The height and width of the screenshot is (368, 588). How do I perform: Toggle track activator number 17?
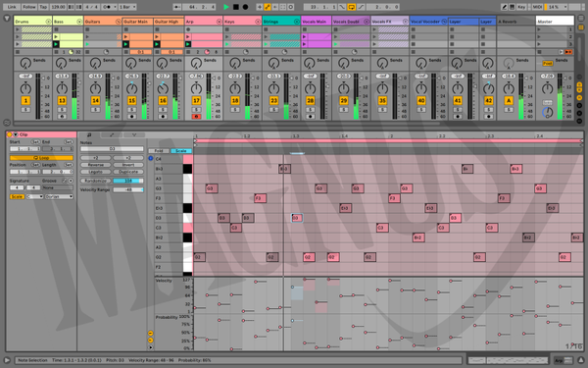pos(196,101)
